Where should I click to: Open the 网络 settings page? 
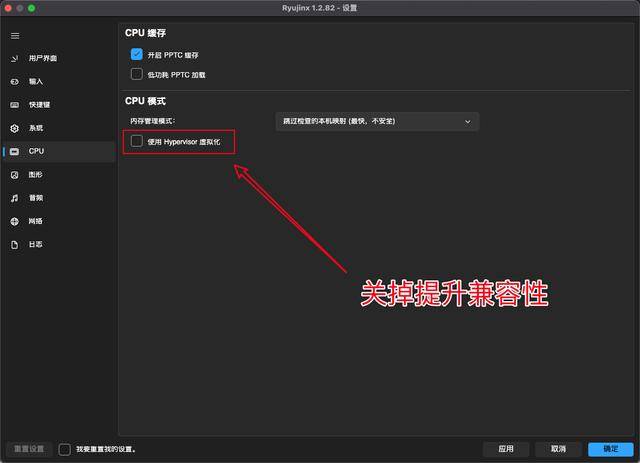(60, 221)
